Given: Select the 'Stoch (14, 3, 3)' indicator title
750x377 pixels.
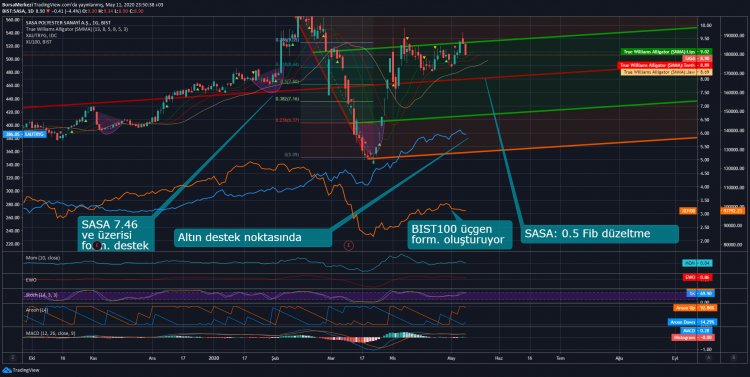Looking at the screenshot, I should (41, 295).
